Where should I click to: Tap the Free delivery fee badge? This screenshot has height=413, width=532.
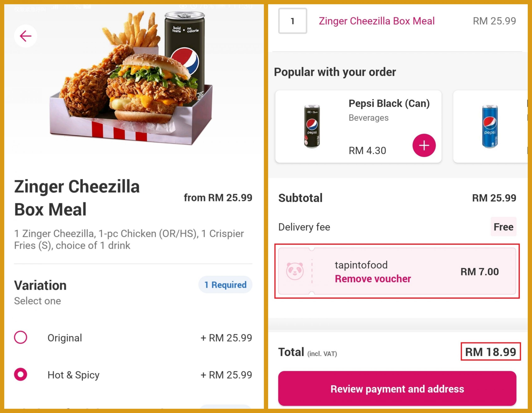pos(503,227)
